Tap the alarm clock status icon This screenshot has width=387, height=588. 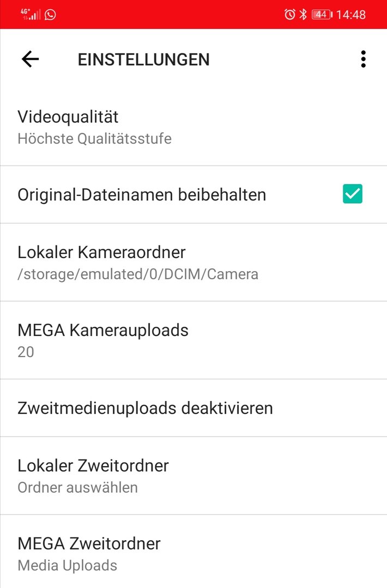tap(289, 15)
